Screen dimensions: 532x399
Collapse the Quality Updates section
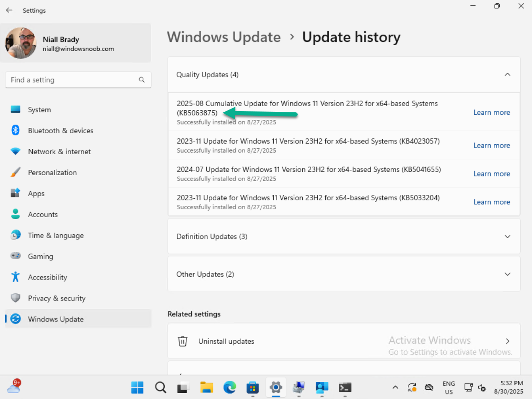[x=507, y=75]
